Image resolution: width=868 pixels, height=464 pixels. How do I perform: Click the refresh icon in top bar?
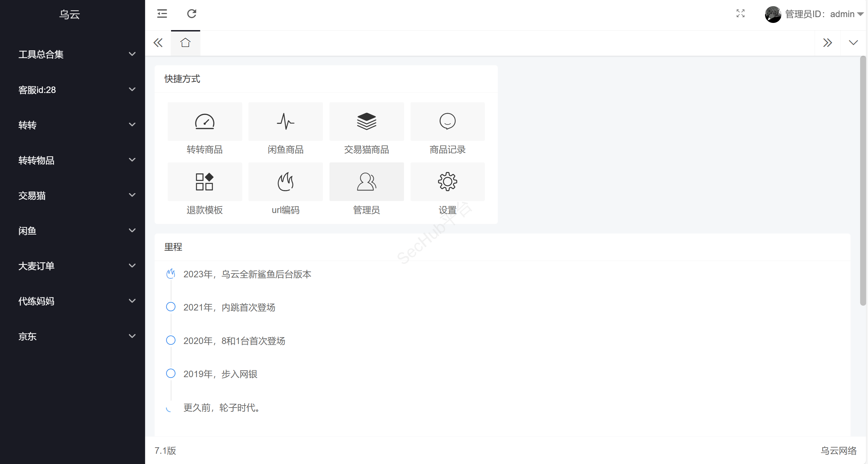tap(192, 14)
